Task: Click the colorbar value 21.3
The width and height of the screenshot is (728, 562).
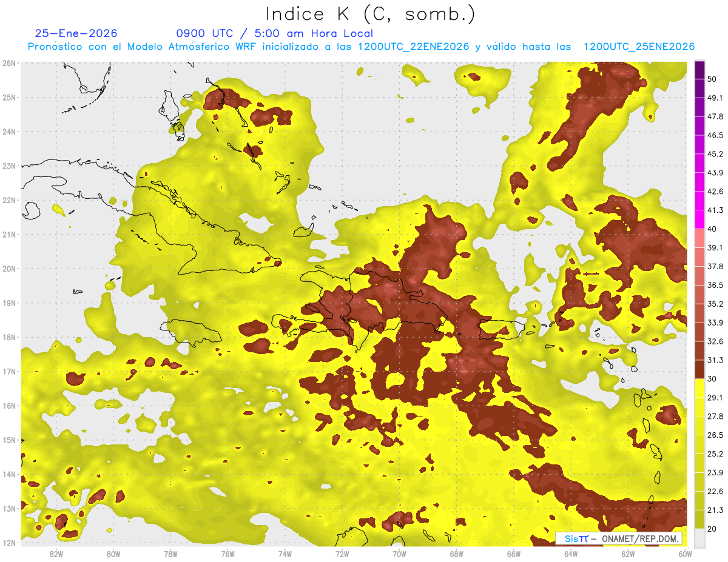Action: (715, 510)
